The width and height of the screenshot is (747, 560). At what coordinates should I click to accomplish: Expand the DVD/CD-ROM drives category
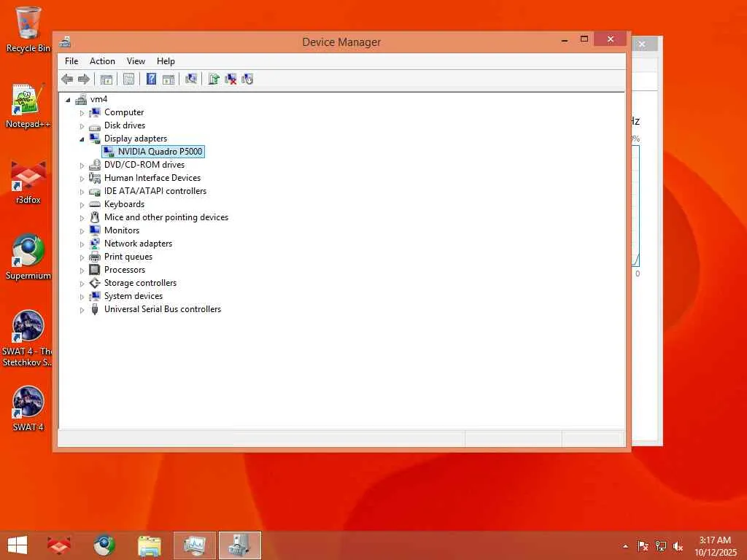click(82, 166)
